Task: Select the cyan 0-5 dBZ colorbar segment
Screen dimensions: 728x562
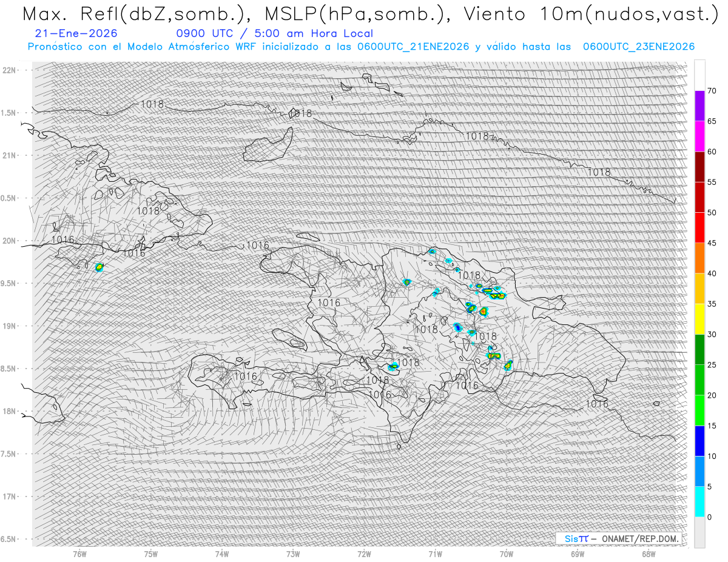Action: pyautogui.click(x=699, y=501)
